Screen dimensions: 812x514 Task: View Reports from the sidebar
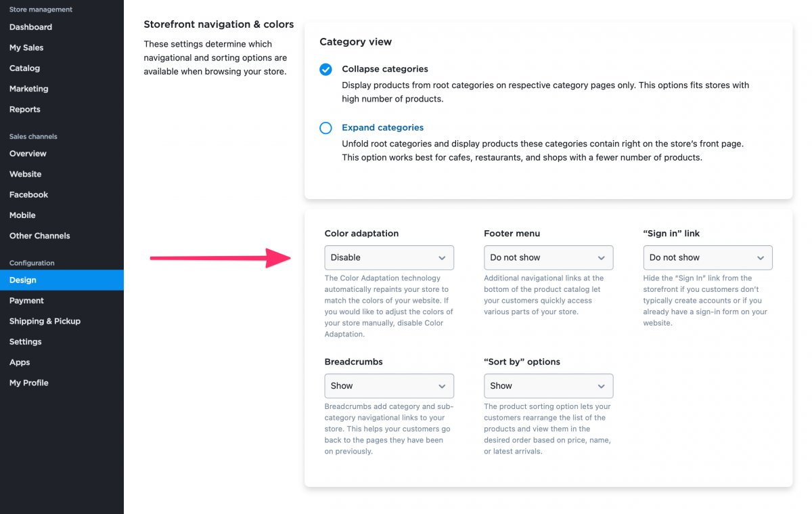[x=24, y=110]
